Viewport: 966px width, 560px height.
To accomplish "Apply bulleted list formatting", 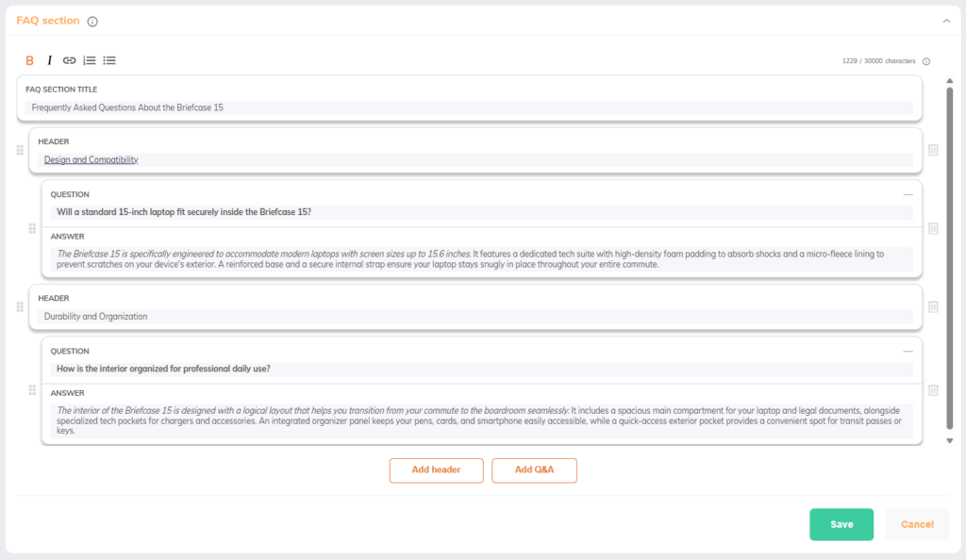I will 109,60.
